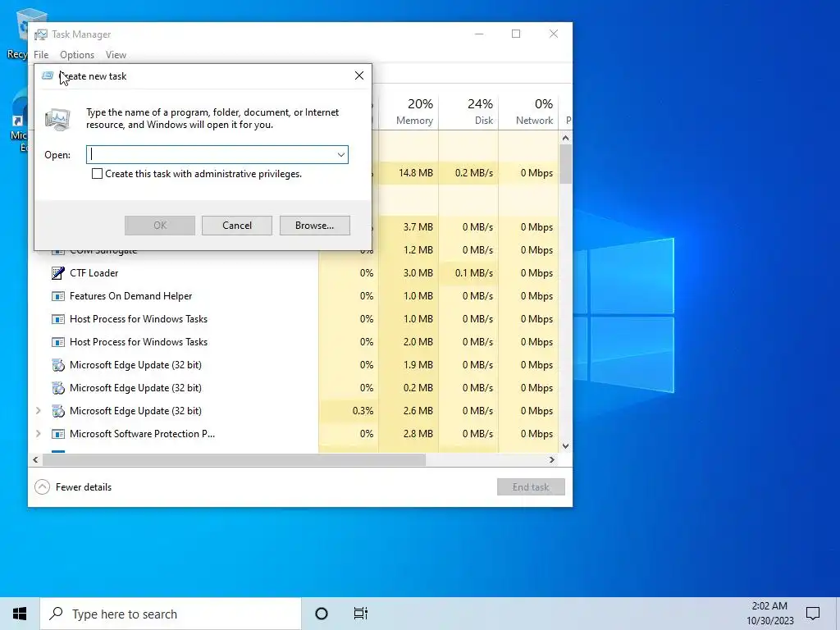Expand the Microsoft Software Protection P... row
This screenshot has width=840, height=630.
(x=38, y=434)
